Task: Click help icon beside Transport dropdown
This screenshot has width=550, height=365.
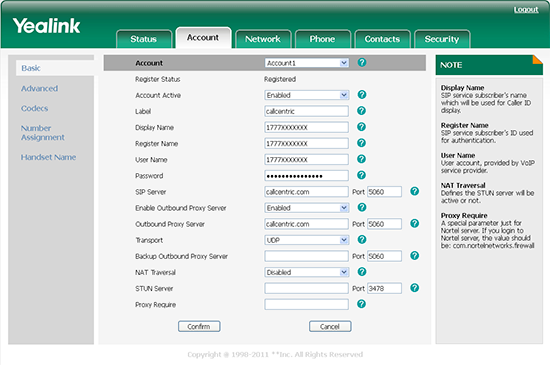Action: (x=362, y=239)
